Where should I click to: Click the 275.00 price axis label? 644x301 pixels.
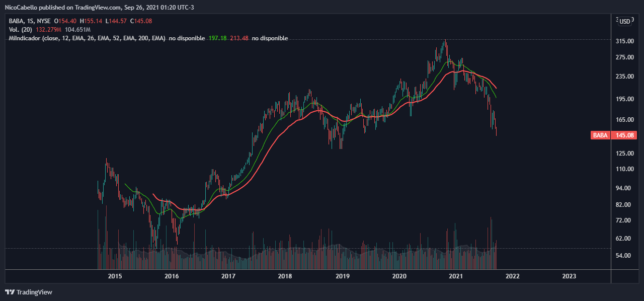(x=624, y=57)
